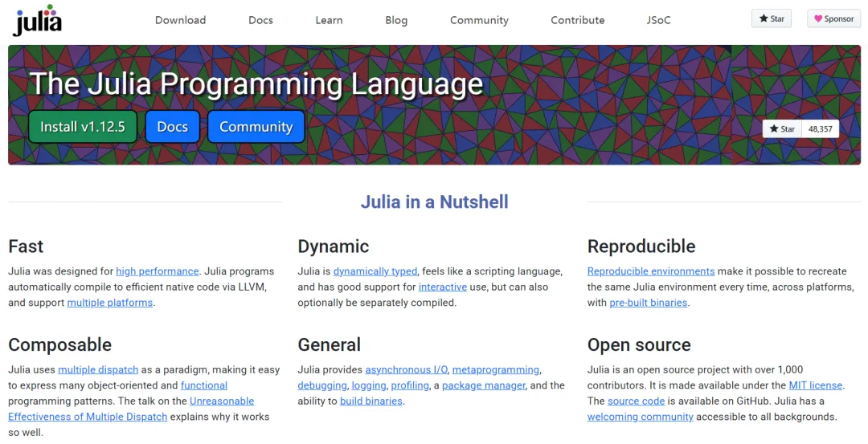The image size is (868, 444).
Task: Follow the multiple platforms link
Action: pos(109,303)
